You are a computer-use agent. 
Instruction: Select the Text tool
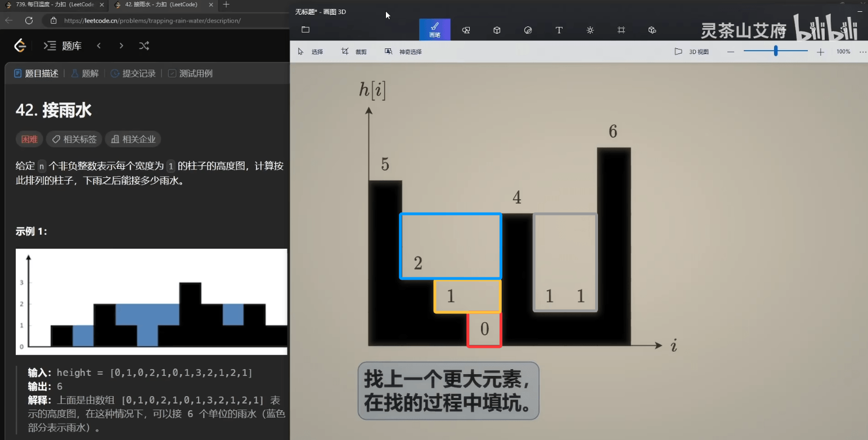click(x=559, y=30)
